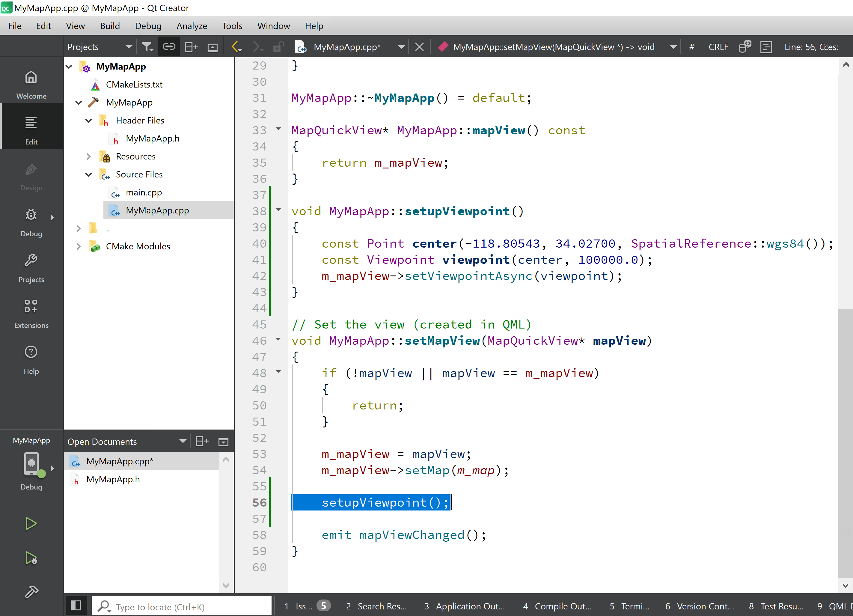Open the Build menu
This screenshot has height=616, width=853.
coord(110,26)
